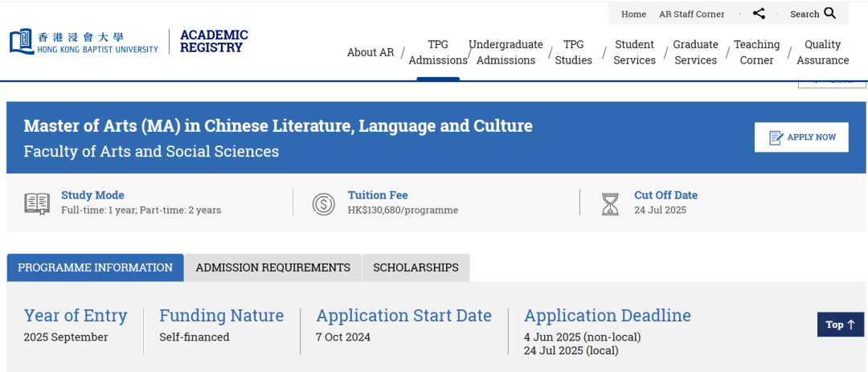Screen dimensions: 868x372
Task: Open the About AR menu
Action: coord(371,52)
